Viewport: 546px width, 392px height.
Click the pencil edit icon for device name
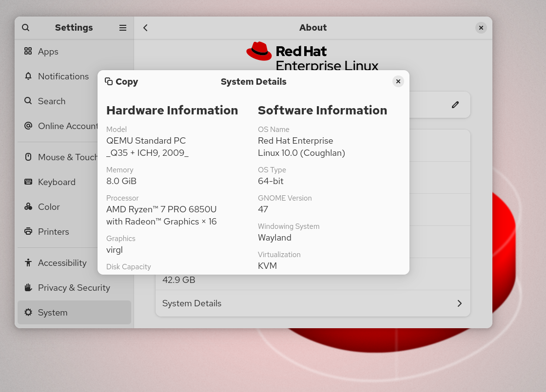pos(455,105)
